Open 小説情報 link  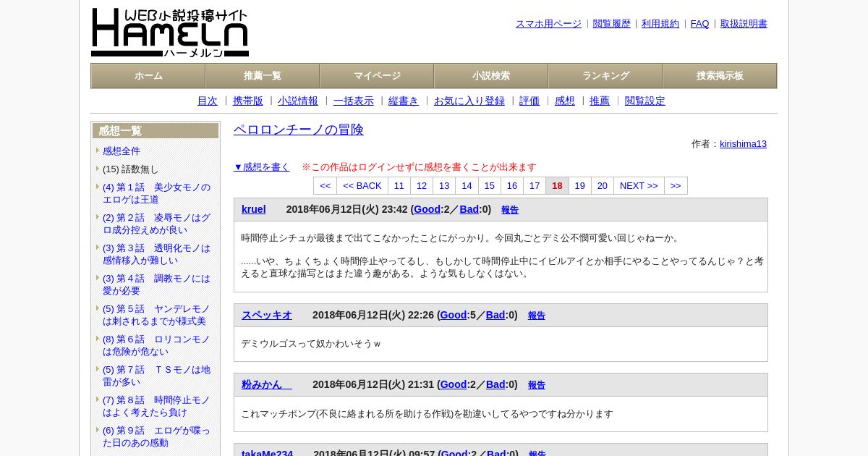(298, 101)
